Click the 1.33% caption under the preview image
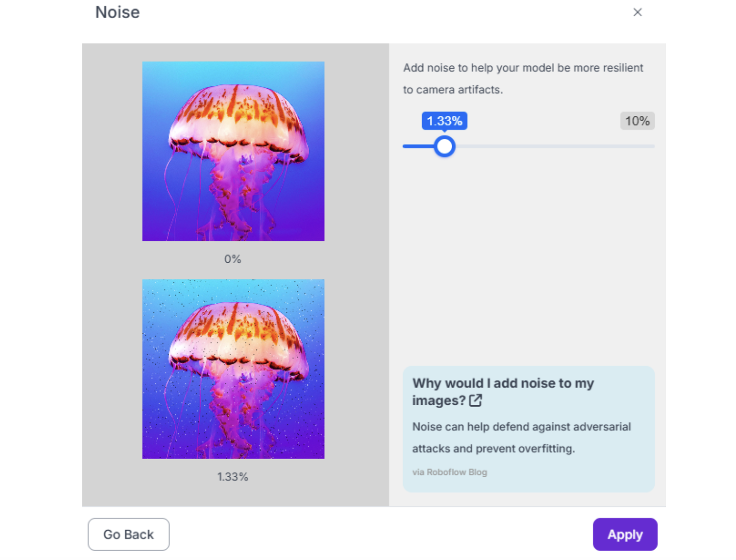Image resolution: width=736 pixels, height=560 pixels. coord(232,477)
